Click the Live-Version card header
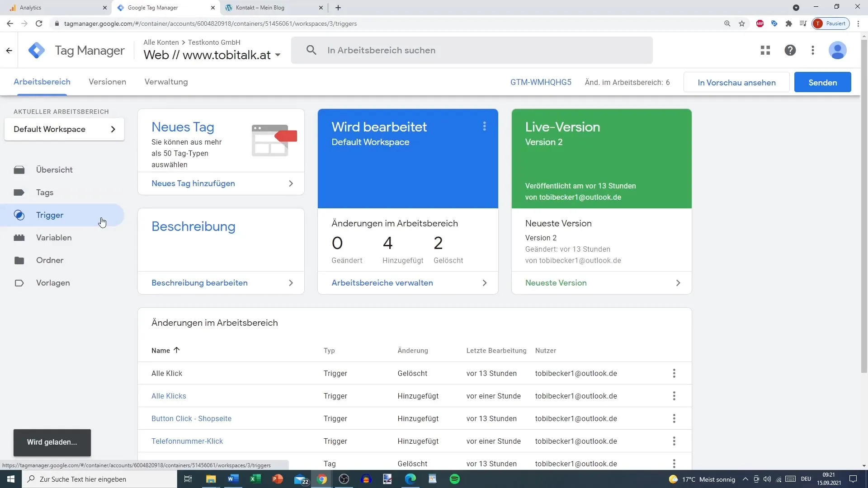The width and height of the screenshot is (868, 488). click(x=601, y=159)
